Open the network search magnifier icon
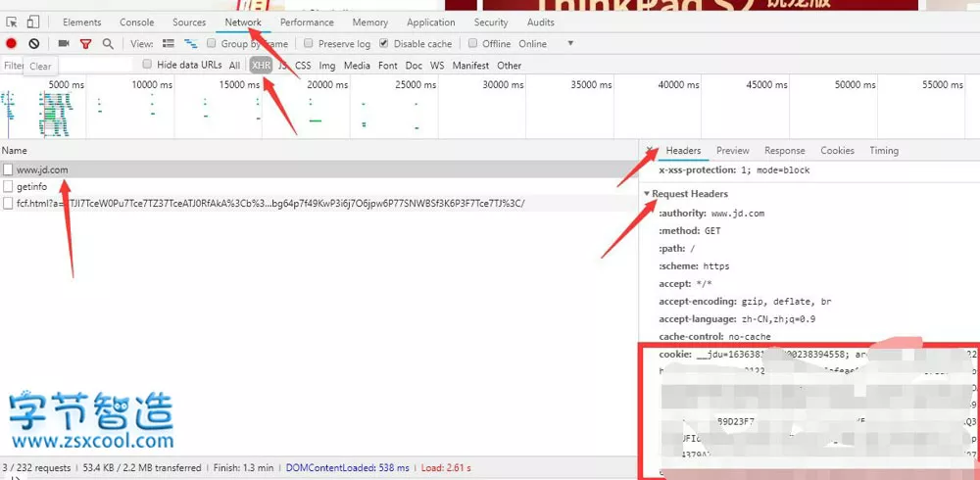 pyautogui.click(x=108, y=44)
